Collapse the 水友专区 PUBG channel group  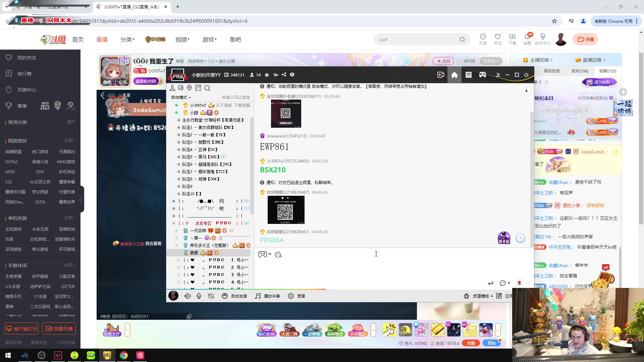point(173,223)
